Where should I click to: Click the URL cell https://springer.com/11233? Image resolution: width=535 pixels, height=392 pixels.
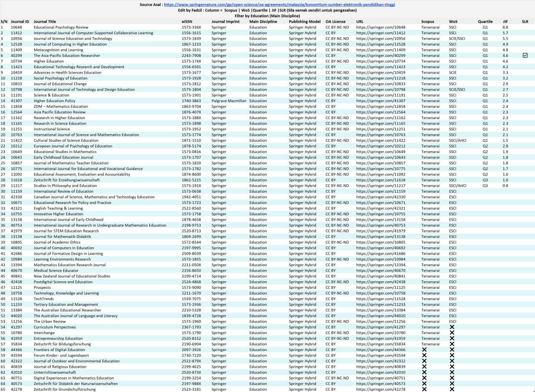coord(381,305)
